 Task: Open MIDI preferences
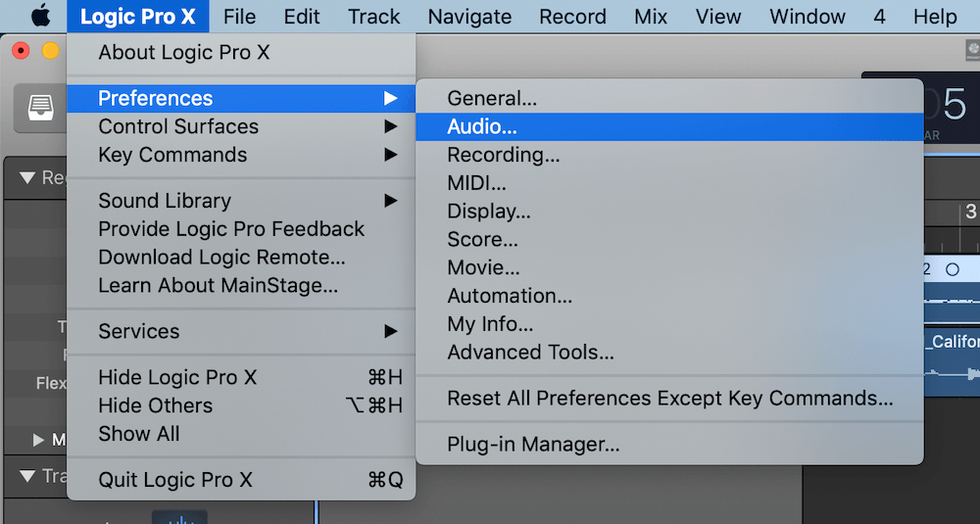point(476,183)
